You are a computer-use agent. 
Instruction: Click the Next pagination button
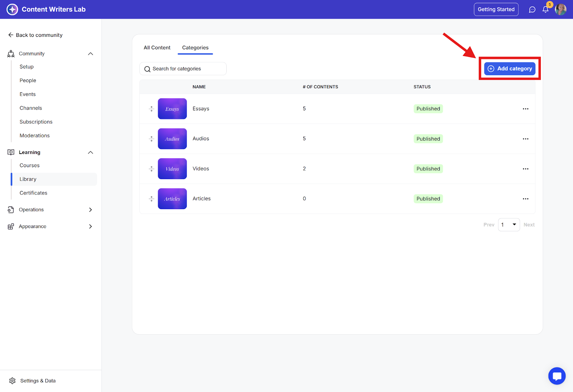[x=529, y=225]
